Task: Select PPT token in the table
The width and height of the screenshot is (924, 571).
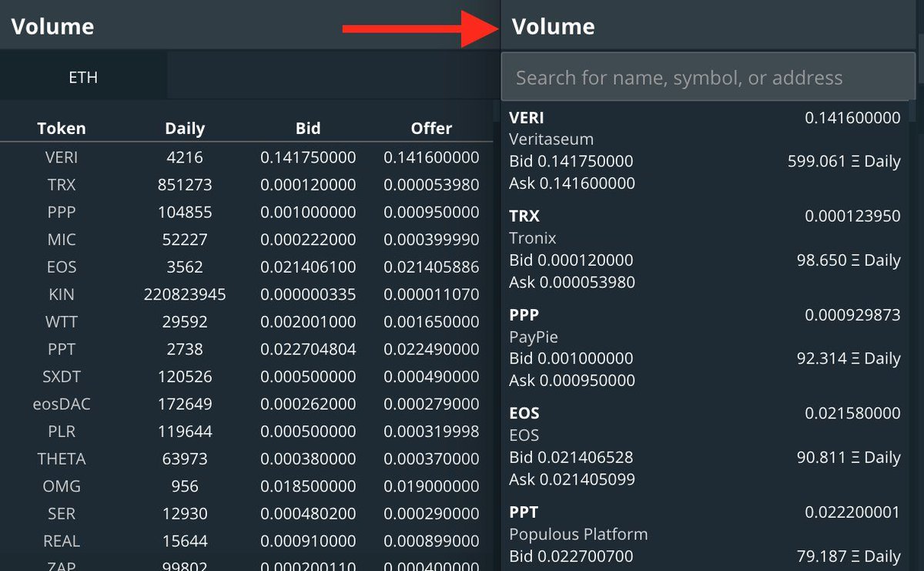Action: (62, 349)
